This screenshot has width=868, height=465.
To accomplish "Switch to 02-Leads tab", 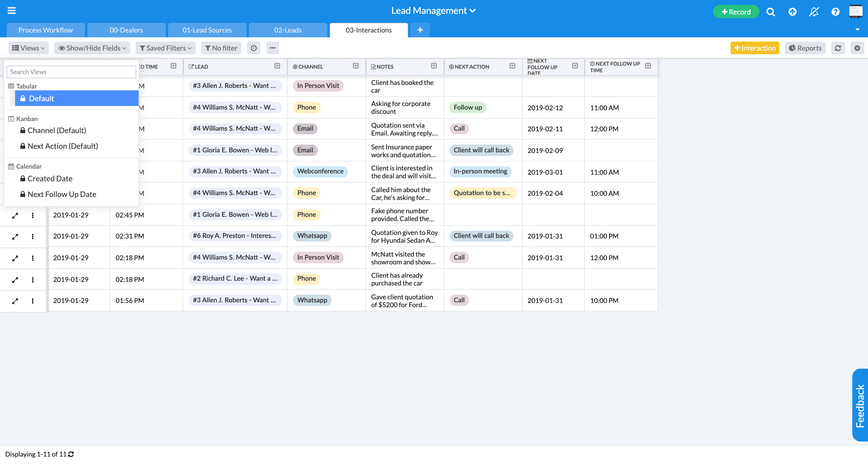I will 288,30.
